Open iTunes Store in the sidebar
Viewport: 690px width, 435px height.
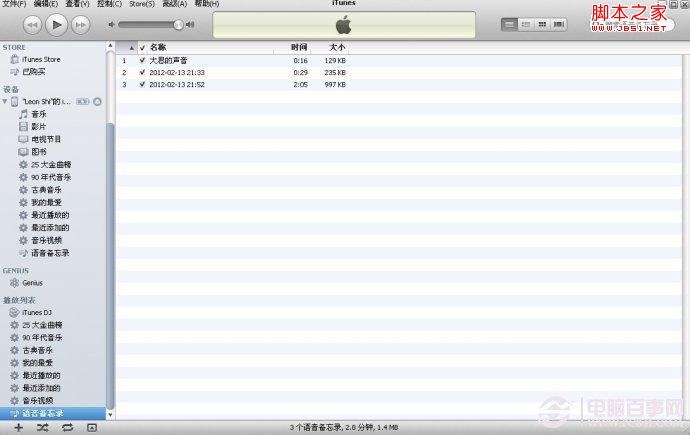41,59
